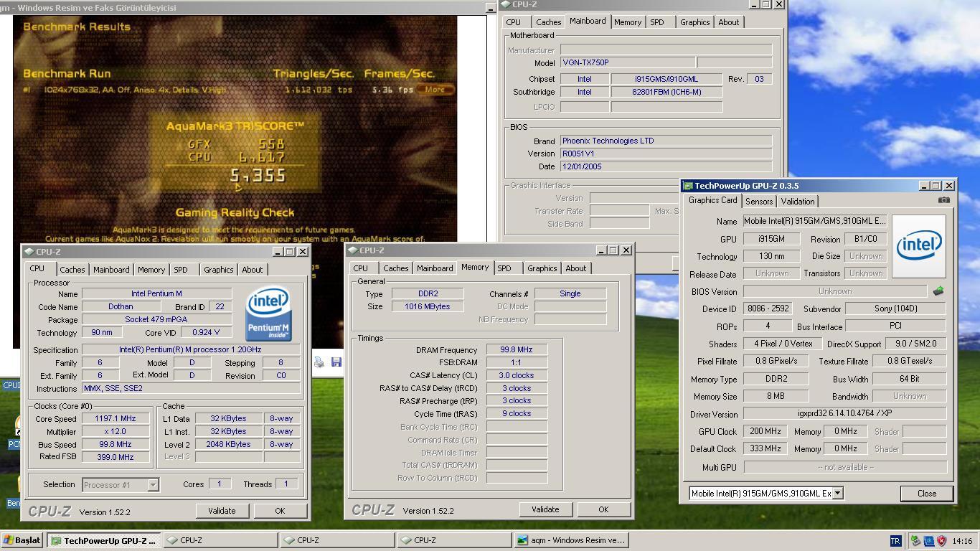Open About tab in CPU-Z Memory window

[x=575, y=268]
